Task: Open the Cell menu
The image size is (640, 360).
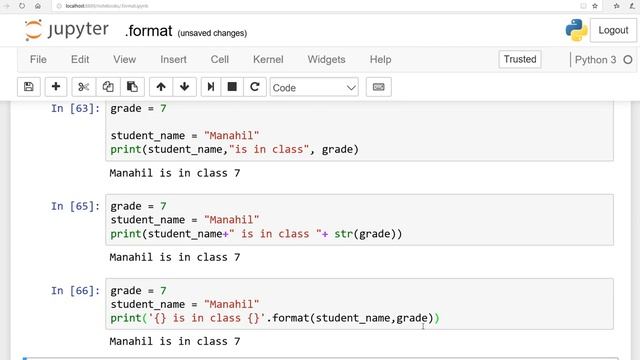Action: click(220, 60)
